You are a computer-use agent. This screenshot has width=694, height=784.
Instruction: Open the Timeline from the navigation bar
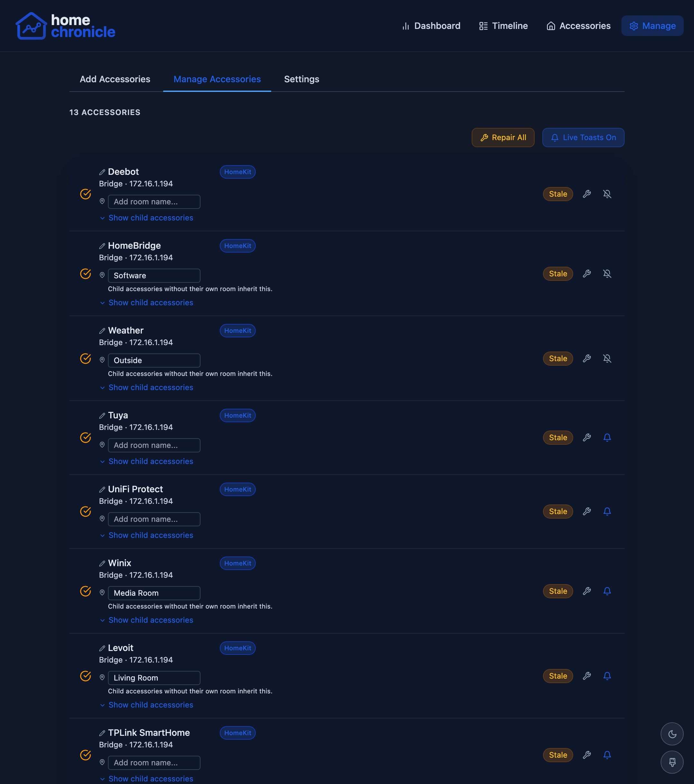click(503, 26)
